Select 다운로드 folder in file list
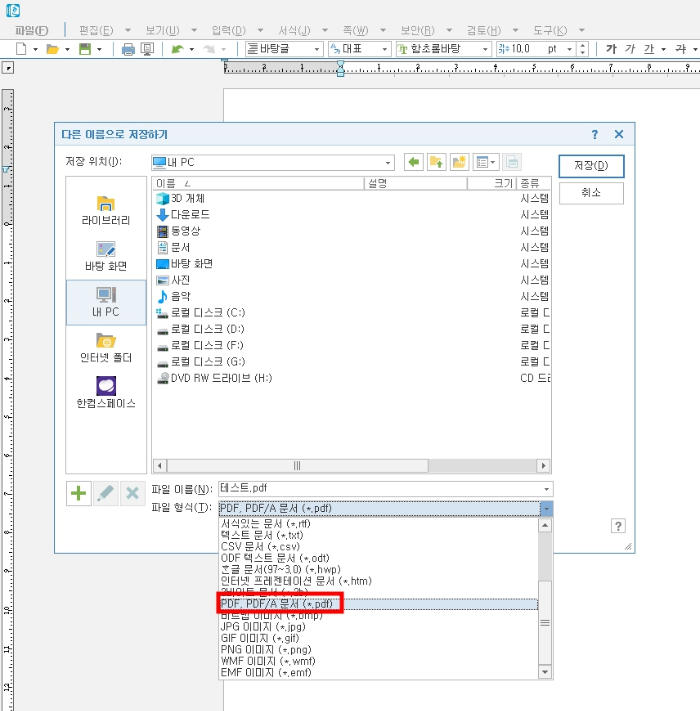 (183, 214)
